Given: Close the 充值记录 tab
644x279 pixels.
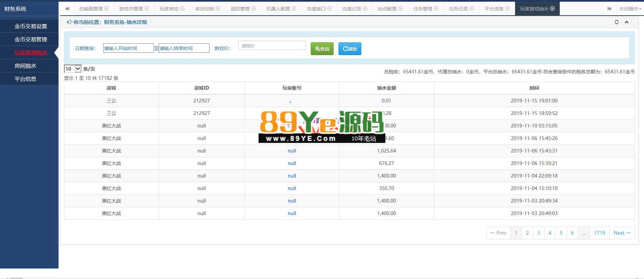Looking at the screenshot, I should 365,8.
